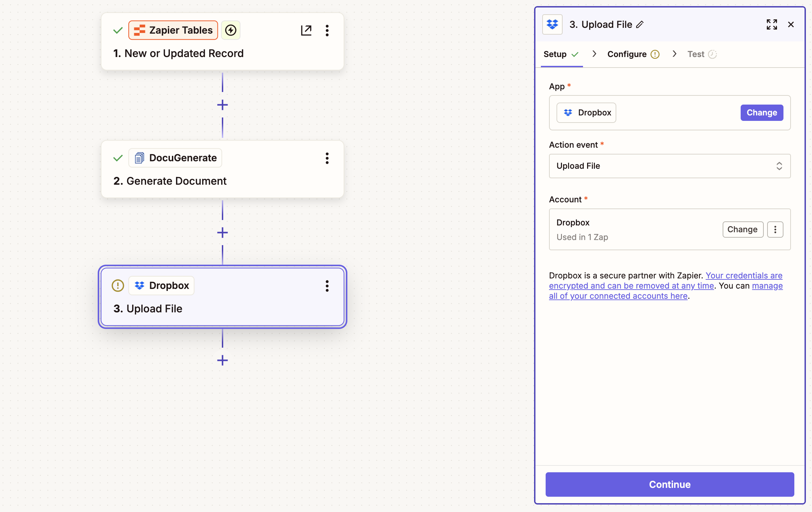Click green checkmark on Zapier Tables step
This screenshot has height=512, width=812.
(x=118, y=30)
